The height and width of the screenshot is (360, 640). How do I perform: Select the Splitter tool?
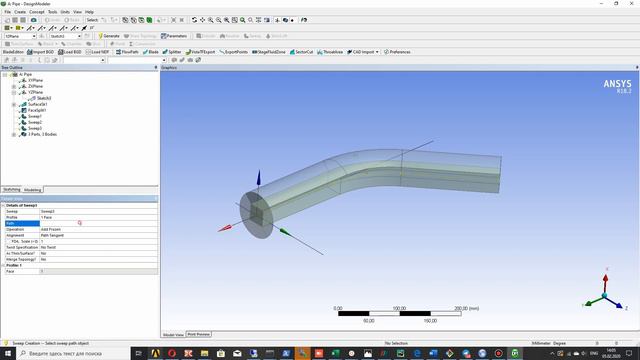pos(172,52)
